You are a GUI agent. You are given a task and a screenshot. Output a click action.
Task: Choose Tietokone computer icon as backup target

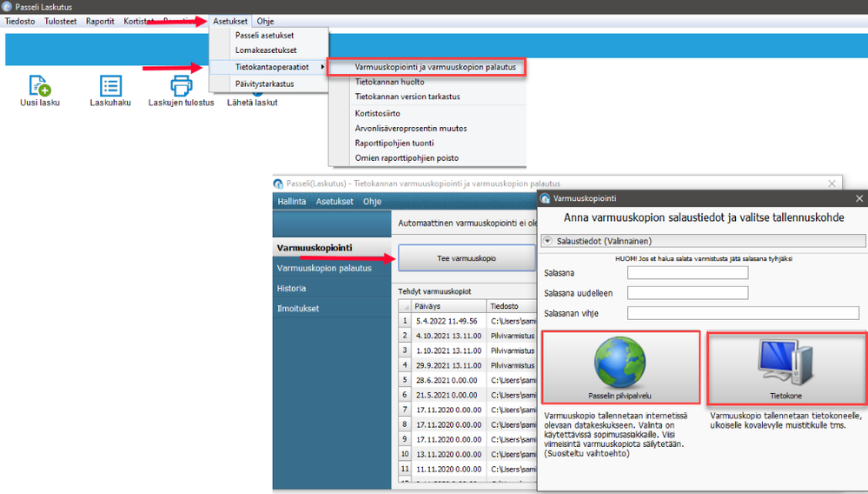pos(785,363)
